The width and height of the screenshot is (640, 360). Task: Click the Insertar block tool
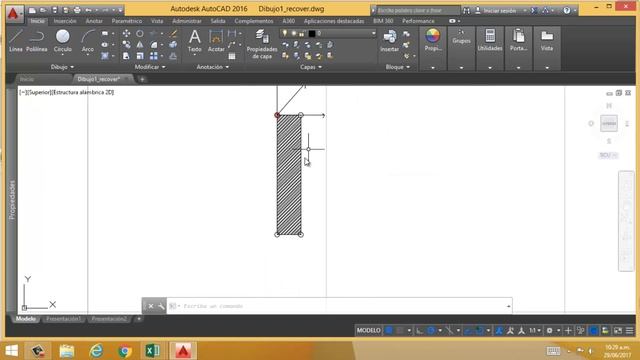[x=389, y=41]
